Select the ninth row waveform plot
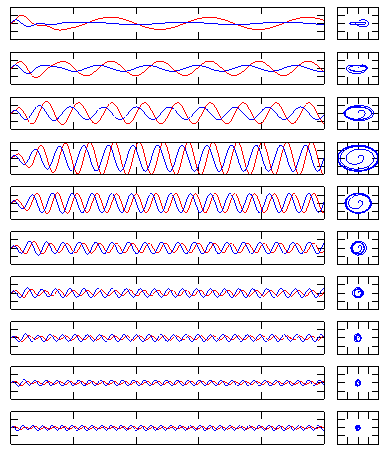The width and height of the screenshot is (387, 453). 167,383
